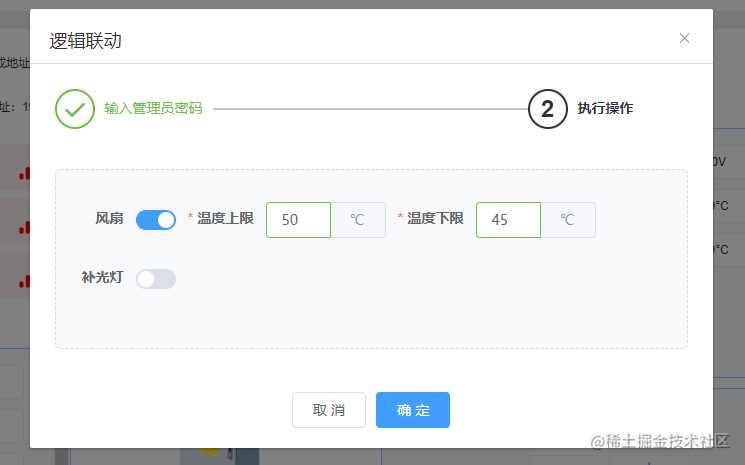Click the 输入管理员密码 step label
This screenshot has height=465, width=745.
point(153,108)
